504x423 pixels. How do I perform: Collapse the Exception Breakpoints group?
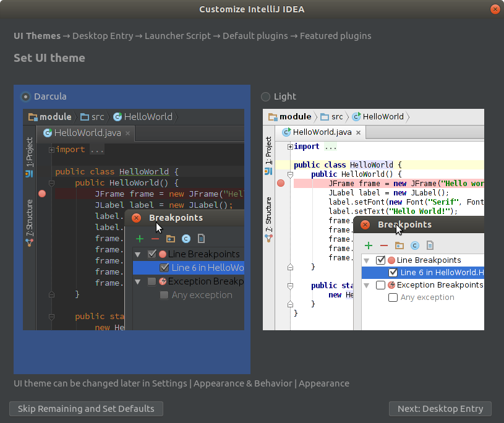click(137, 281)
